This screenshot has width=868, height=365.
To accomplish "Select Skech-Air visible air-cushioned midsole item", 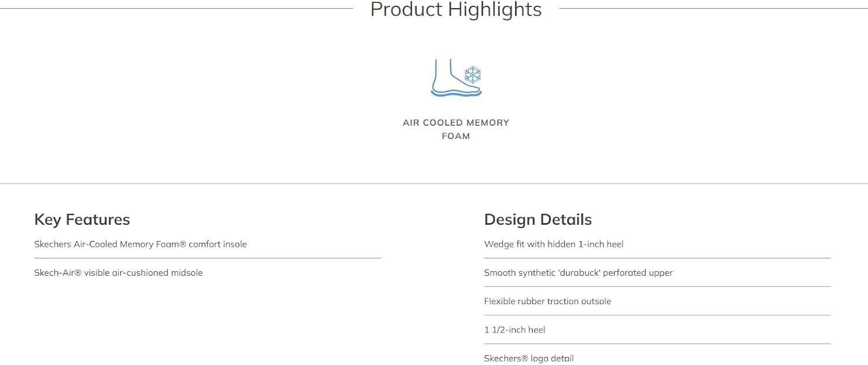I will (x=119, y=273).
